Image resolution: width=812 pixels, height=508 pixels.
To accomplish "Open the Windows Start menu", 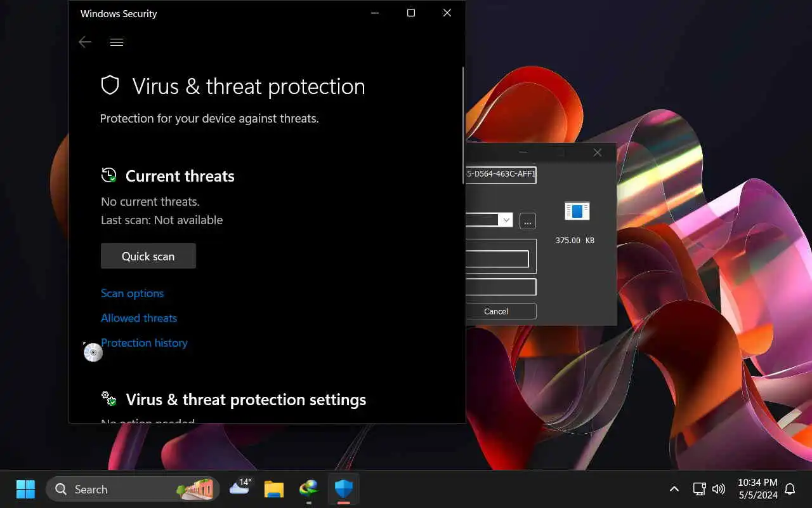I will click(25, 489).
